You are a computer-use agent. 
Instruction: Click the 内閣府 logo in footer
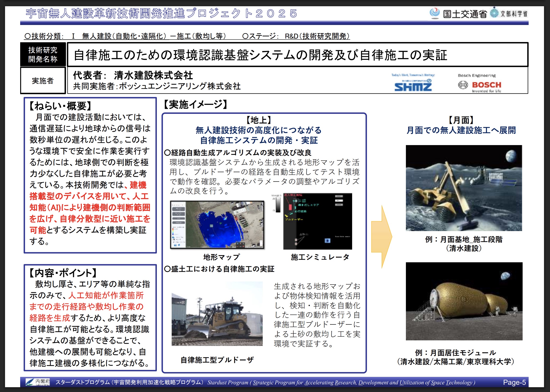tap(38, 382)
